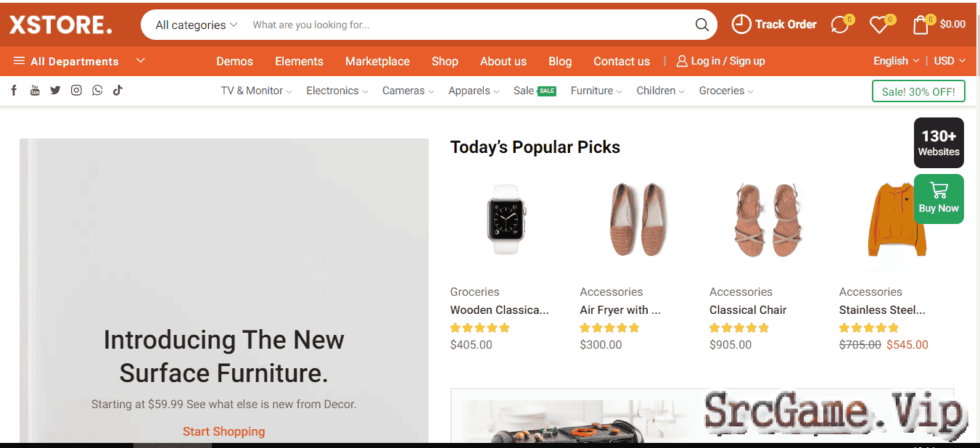This screenshot has height=448, width=980.
Task: Open the compare refresh icon
Action: pyautogui.click(x=840, y=25)
